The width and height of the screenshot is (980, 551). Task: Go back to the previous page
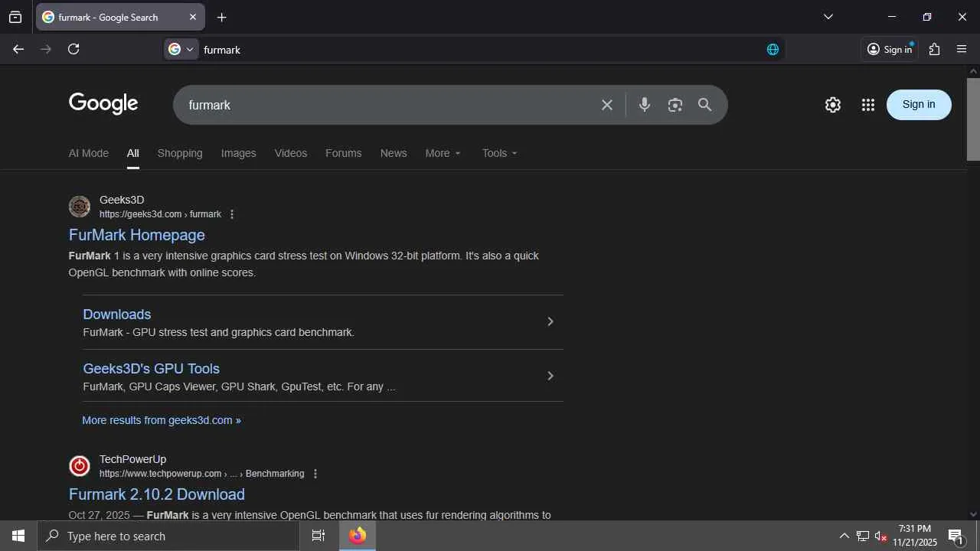(x=18, y=49)
